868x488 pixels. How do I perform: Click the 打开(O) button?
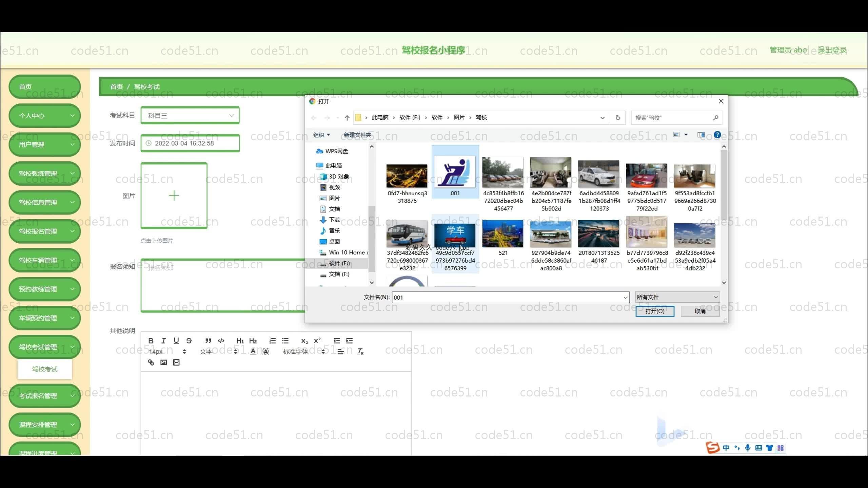point(655,311)
